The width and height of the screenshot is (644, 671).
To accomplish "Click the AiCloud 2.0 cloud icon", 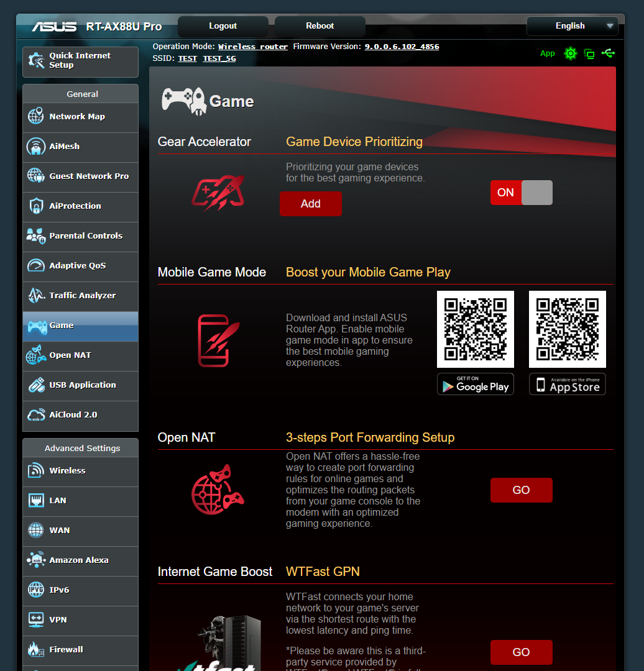I will click(x=36, y=414).
